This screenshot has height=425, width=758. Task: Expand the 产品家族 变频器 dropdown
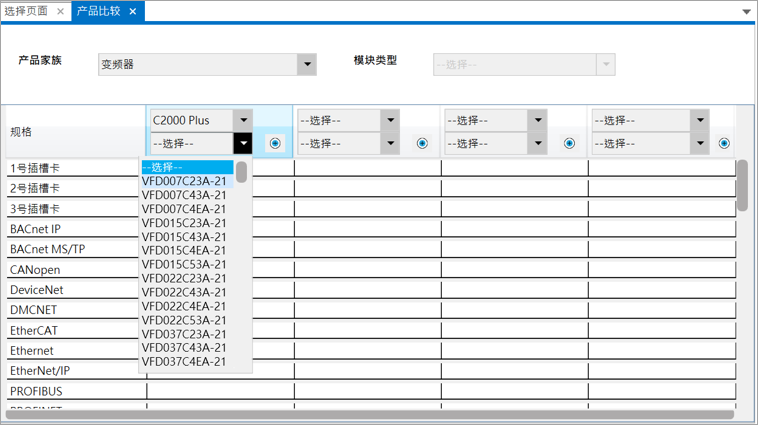306,65
